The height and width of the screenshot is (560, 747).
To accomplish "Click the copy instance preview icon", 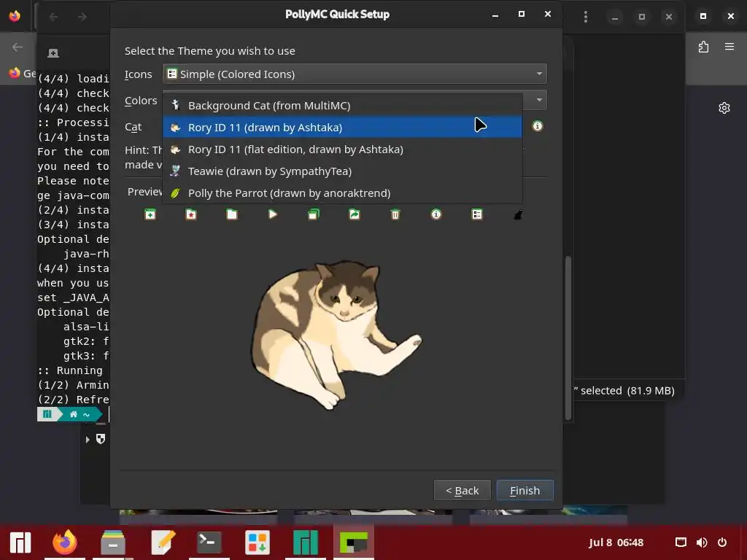I will pyautogui.click(x=314, y=214).
